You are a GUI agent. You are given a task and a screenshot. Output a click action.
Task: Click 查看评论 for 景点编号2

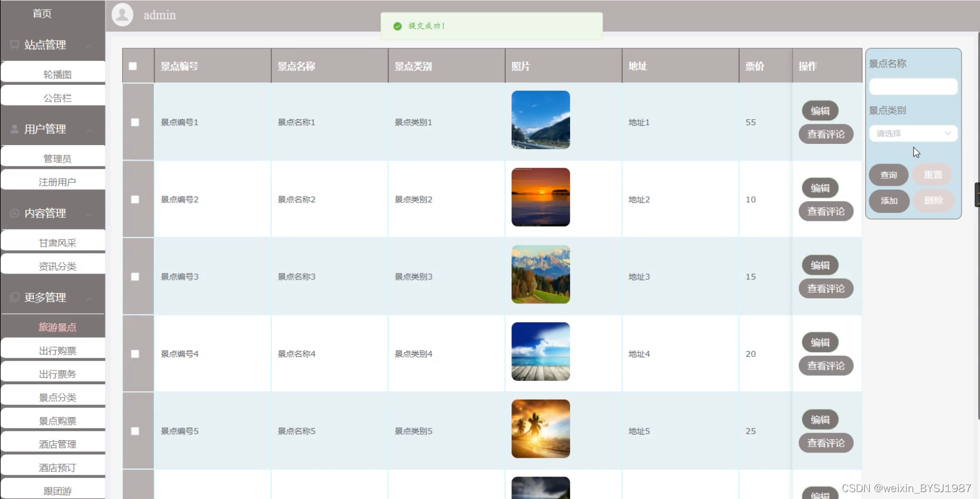826,212
